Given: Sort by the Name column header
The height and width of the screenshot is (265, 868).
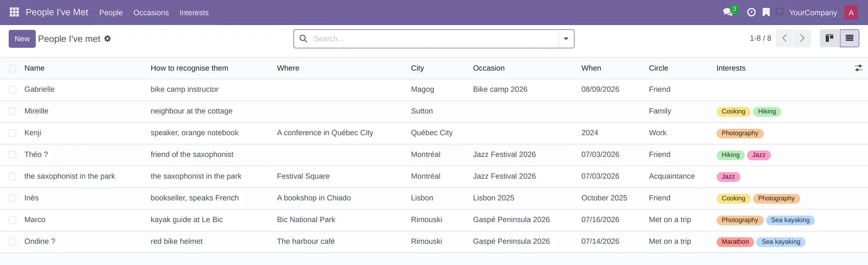Looking at the screenshot, I should 34,68.
